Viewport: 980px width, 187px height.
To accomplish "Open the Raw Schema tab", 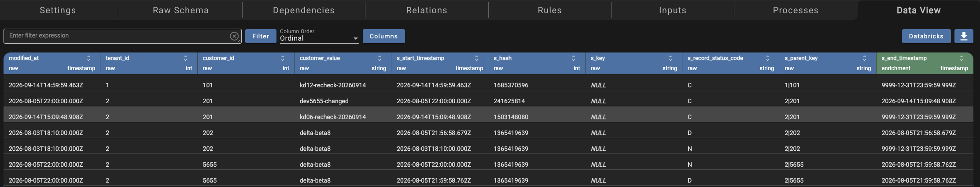I will pyautogui.click(x=181, y=10).
